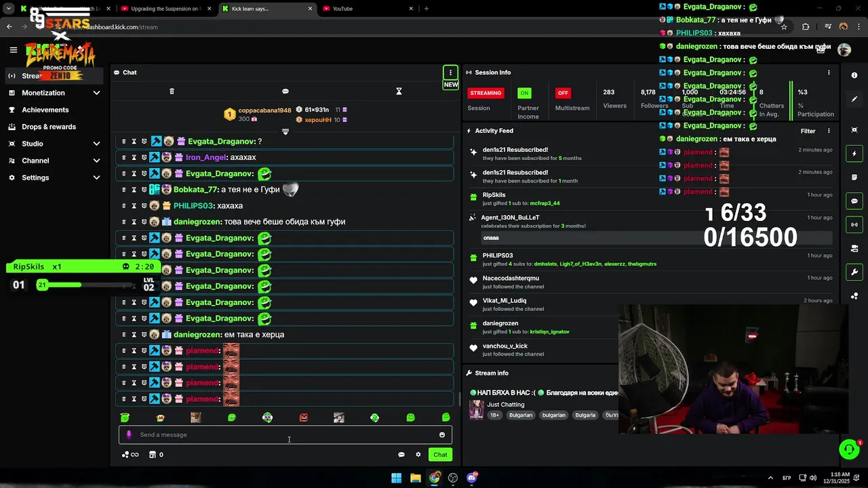Focus the 'Send a message' input field
The height and width of the screenshot is (488, 868).
(x=285, y=435)
